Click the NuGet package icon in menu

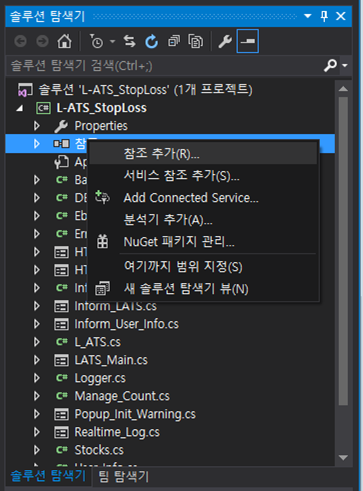pos(102,241)
